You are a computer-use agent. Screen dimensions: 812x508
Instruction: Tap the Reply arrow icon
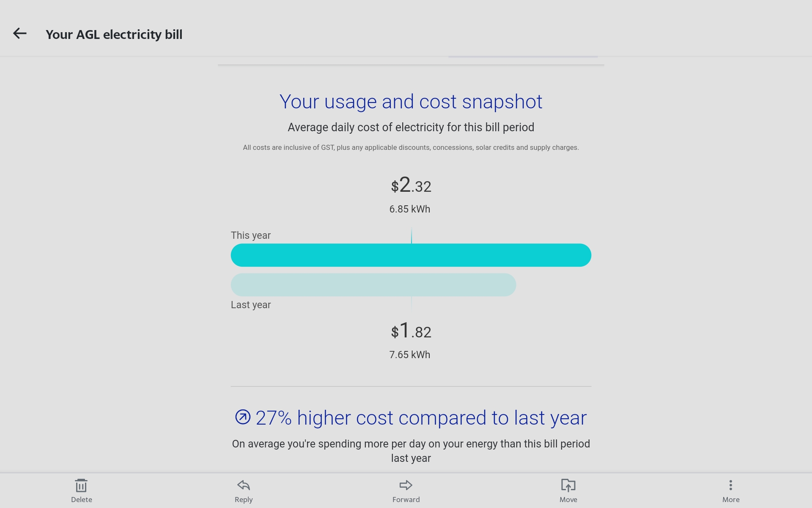click(x=244, y=485)
